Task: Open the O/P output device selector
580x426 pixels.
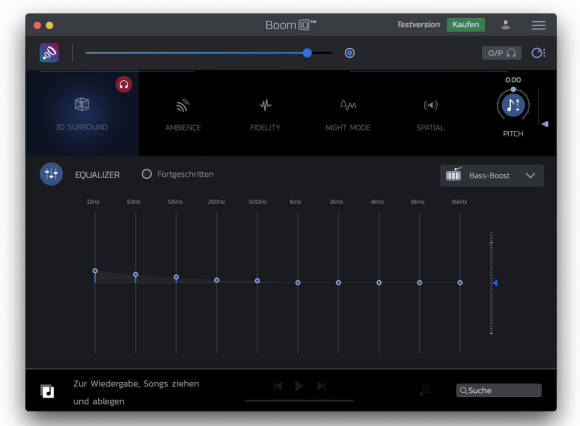Action: click(x=502, y=53)
